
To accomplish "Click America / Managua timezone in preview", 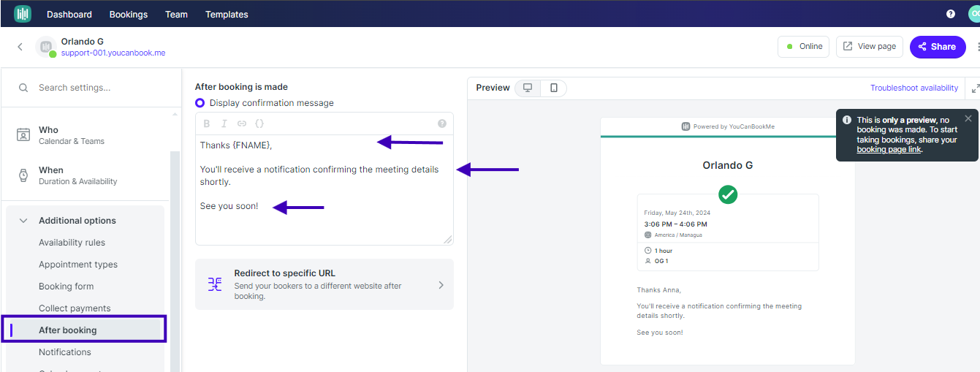I will (678, 235).
